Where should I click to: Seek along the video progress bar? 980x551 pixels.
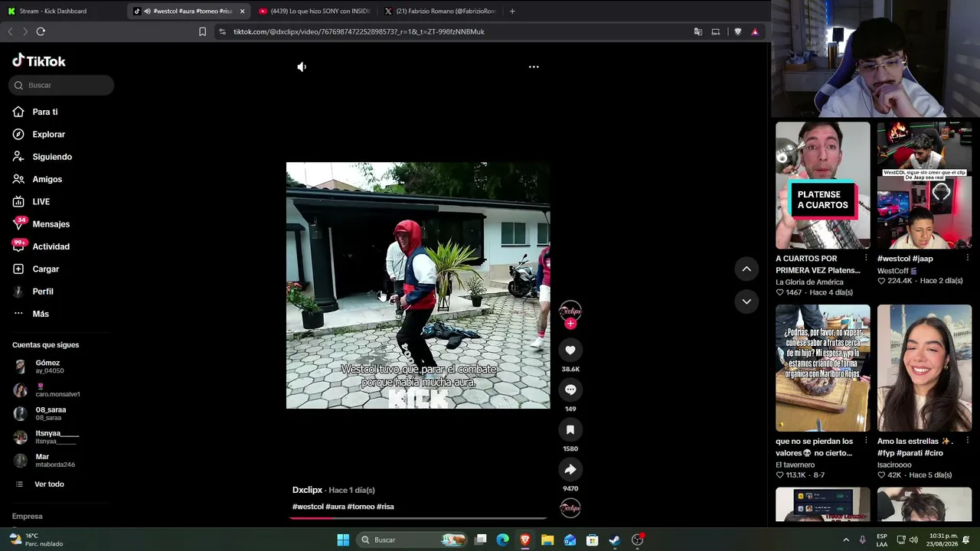point(418,518)
